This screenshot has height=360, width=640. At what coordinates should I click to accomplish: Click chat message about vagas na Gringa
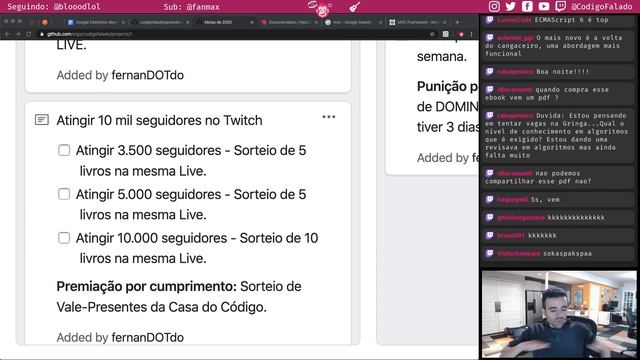click(x=557, y=135)
